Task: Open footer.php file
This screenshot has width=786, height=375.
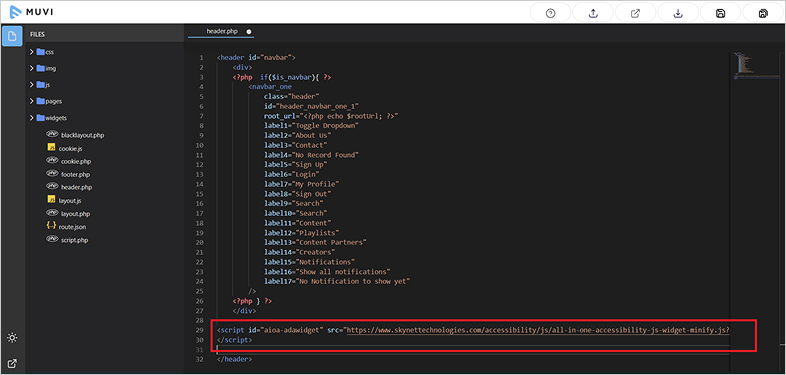Action: tap(76, 174)
